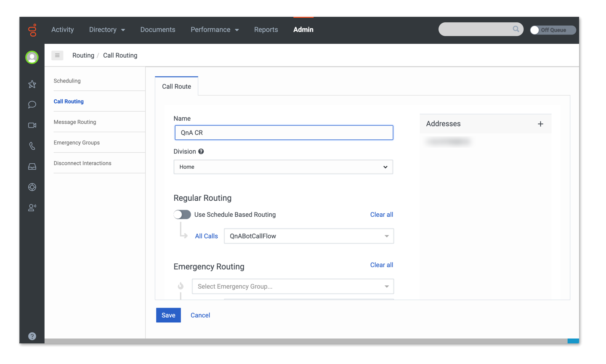Click the Call Routing breadcrumb
The image size is (606, 364).
pyautogui.click(x=120, y=56)
